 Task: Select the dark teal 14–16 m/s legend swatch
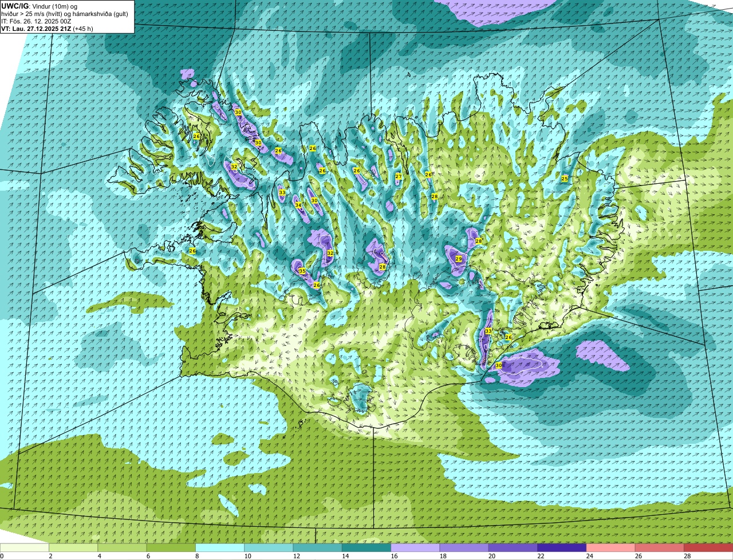[x=366, y=547]
